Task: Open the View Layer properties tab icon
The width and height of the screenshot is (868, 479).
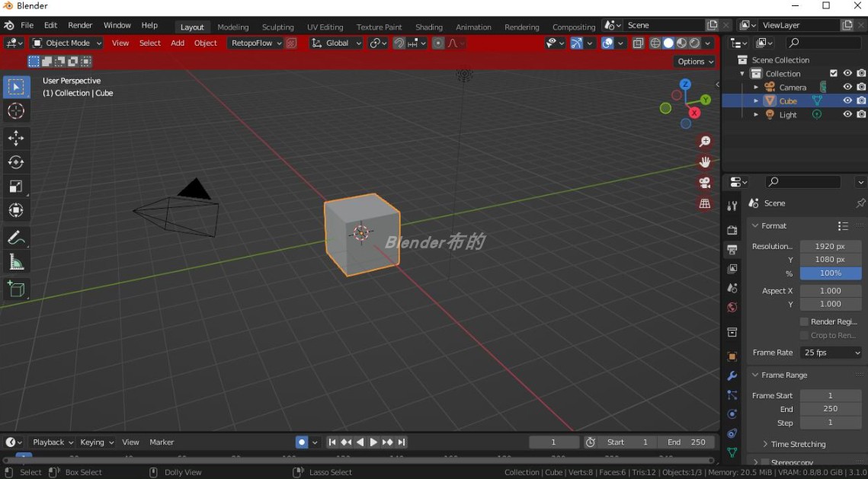Action: pos(732,269)
